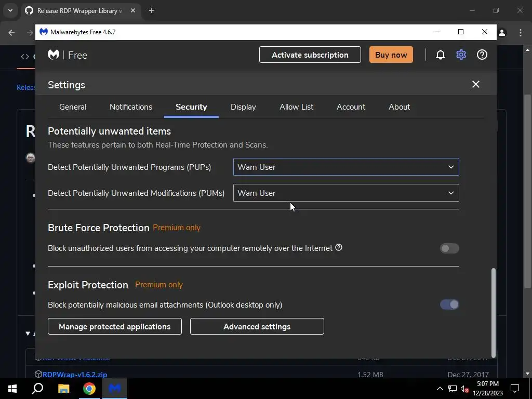Click the GitHub favicon on the browser tab
The width and height of the screenshot is (532, 399).
tap(29, 10)
